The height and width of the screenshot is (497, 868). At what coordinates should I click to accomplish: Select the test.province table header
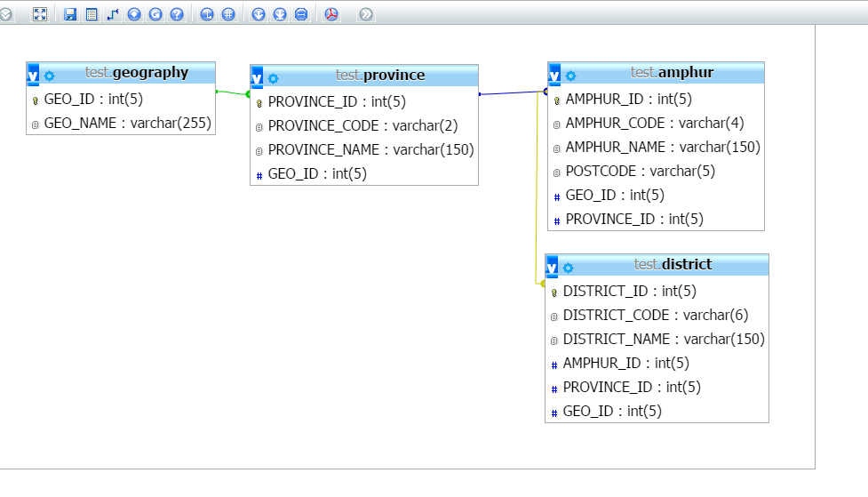(x=380, y=76)
